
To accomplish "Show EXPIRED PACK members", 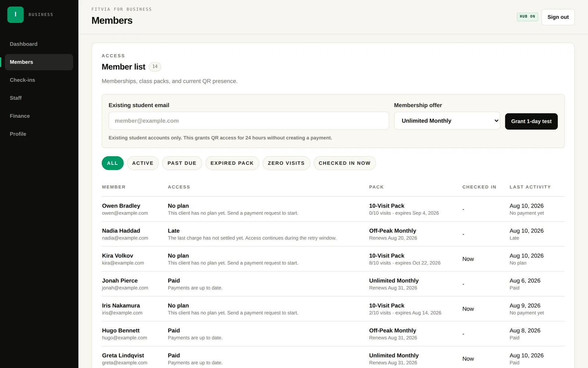I will 232,163.
